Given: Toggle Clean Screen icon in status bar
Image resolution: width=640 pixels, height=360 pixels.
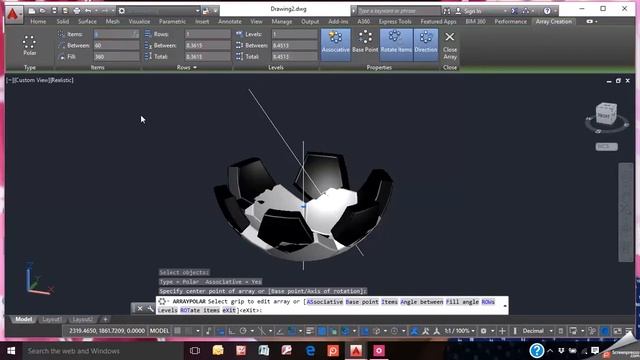Looking at the screenshot, I should (x=618, y=331).
